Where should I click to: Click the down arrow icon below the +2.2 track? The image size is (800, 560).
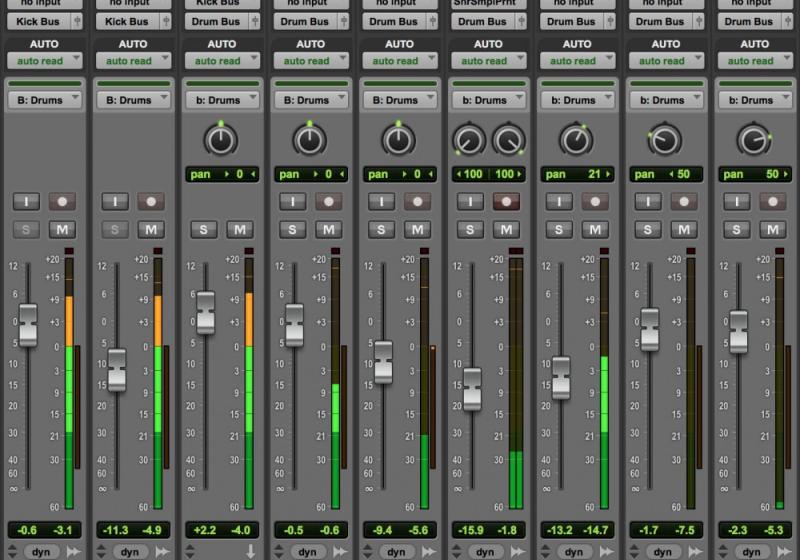click(250, 551)
